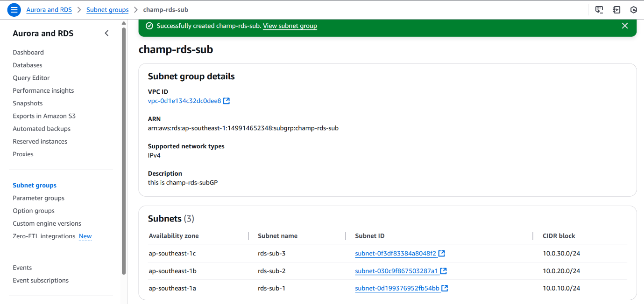Click the New badge beside Zero-ETL integrations

(x=85, y=236)
